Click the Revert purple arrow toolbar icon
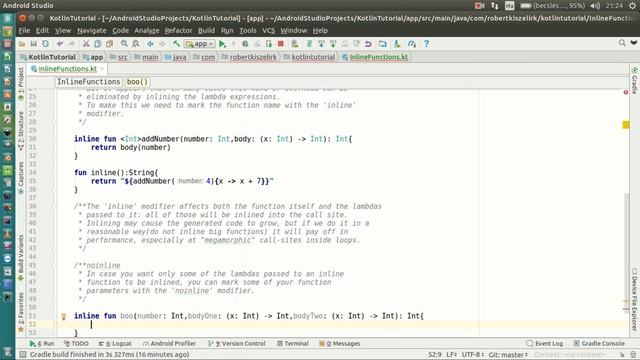The image size is (640, 360). pyautogui.click(x=368, y=44)
